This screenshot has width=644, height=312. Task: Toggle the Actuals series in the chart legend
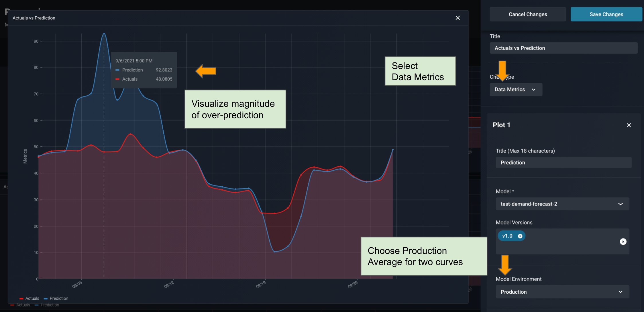coord(32,298)
